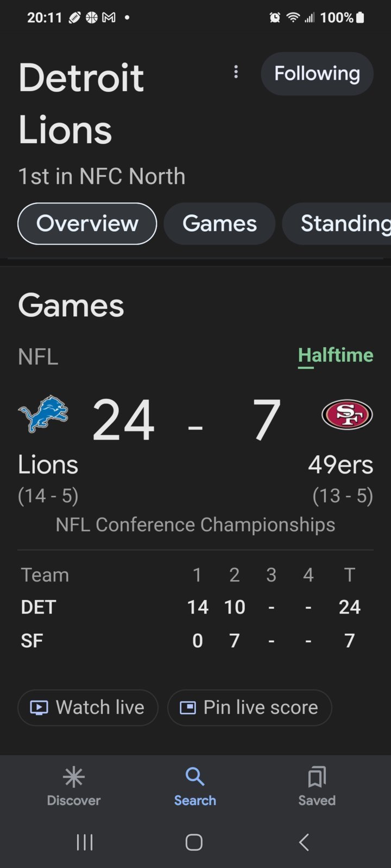This screenshot has height=868, width=391.
Task: Select the Search magnifier icon
Action: pos(195,777)
